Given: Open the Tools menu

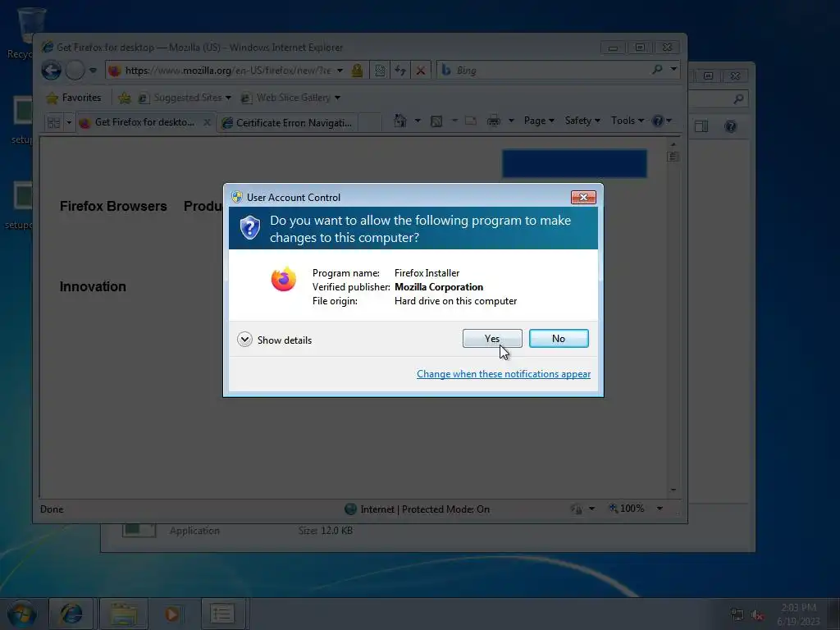Looking at the screenshot, I should click(x=628, y=121).
